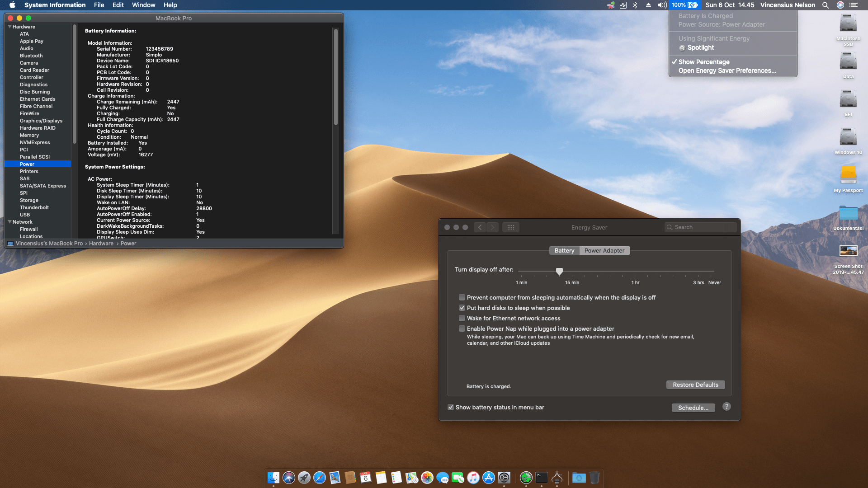The width and height of the screenshot is (868, 488).
Task: Check Wake for Ethernet network access
Action: (x=462, y=318)
